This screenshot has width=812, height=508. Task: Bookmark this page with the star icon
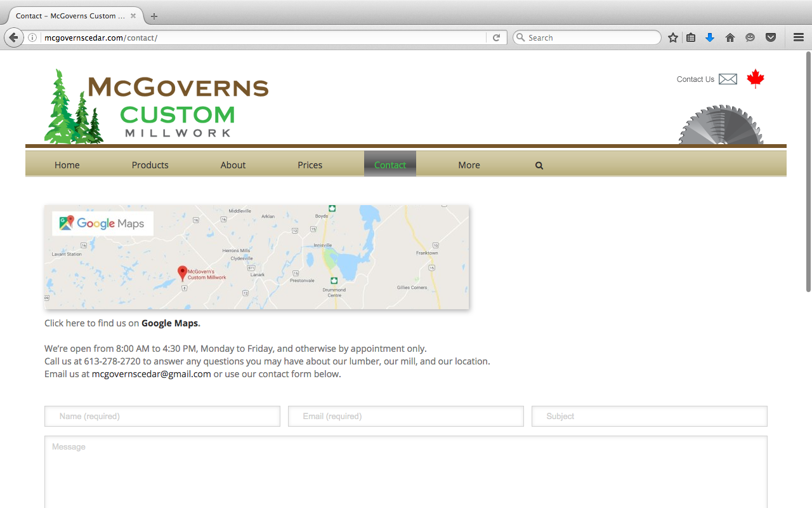pyautogui.click(x=673, y=37)
